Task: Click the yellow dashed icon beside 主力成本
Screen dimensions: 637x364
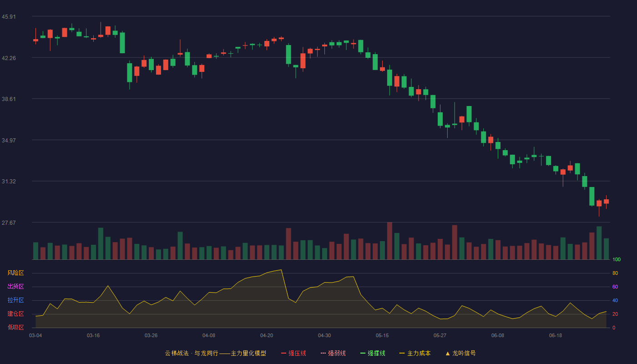Action: [402, 353]
